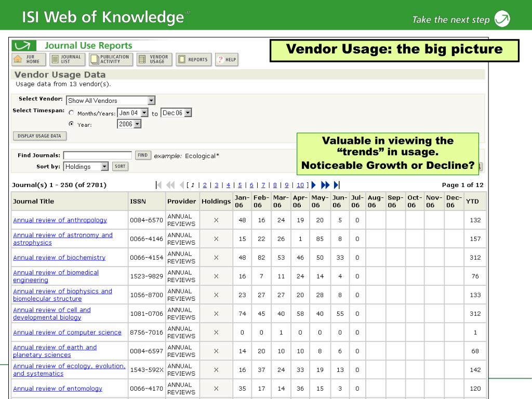Screen dimensions: 532x399
Task: Open the Vendor Usage toolbar button
Action: point(154,59)
